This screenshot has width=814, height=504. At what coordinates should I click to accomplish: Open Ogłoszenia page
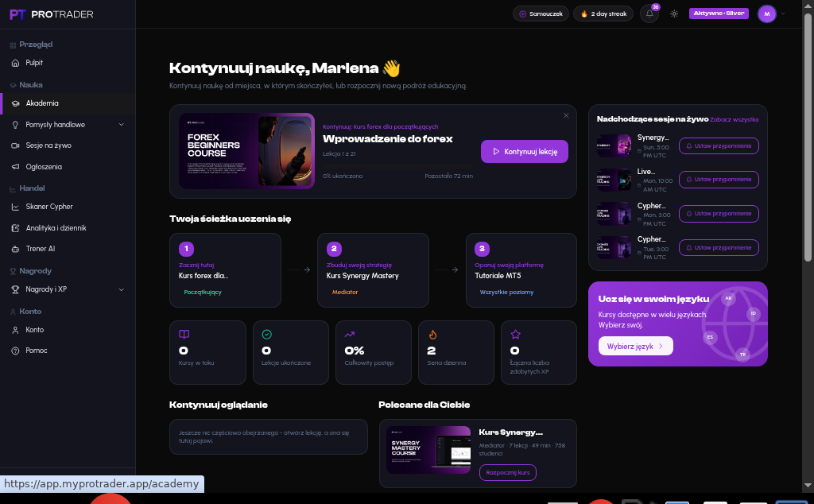coord(68,167)
